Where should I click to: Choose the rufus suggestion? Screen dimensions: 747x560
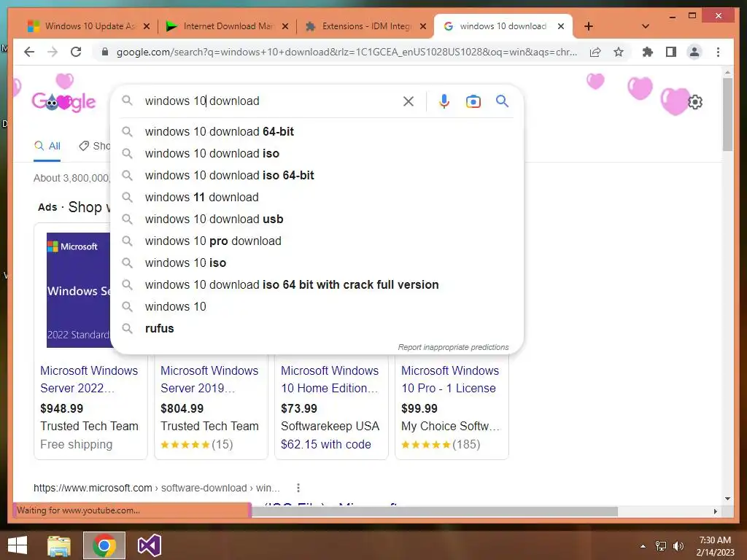coord(317,329)
